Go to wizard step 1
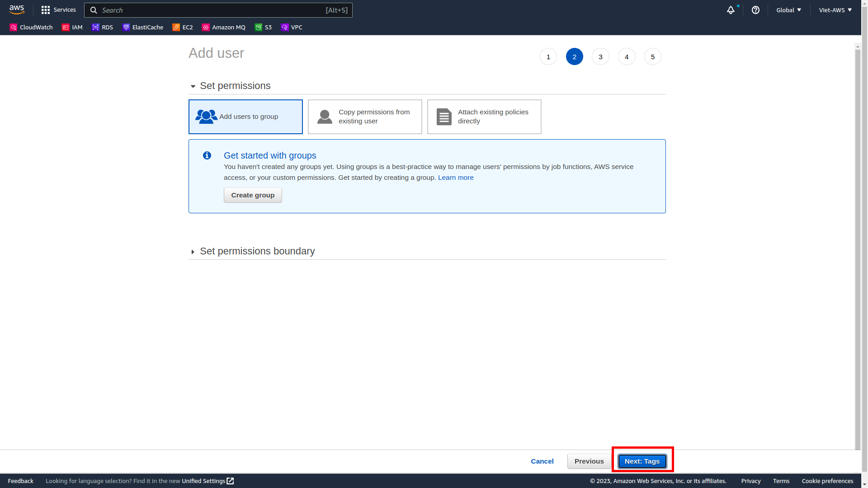The height and width of the screenshot is (488, 868). [548, 56]
